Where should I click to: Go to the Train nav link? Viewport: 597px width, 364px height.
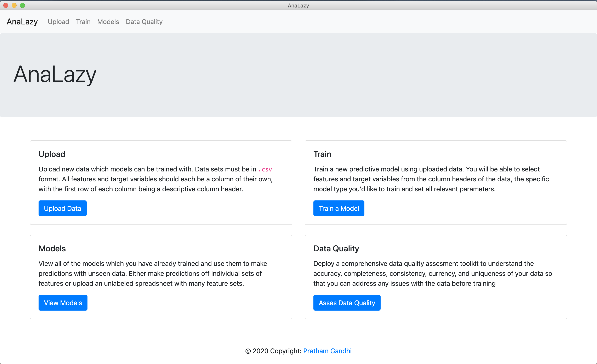83,22
